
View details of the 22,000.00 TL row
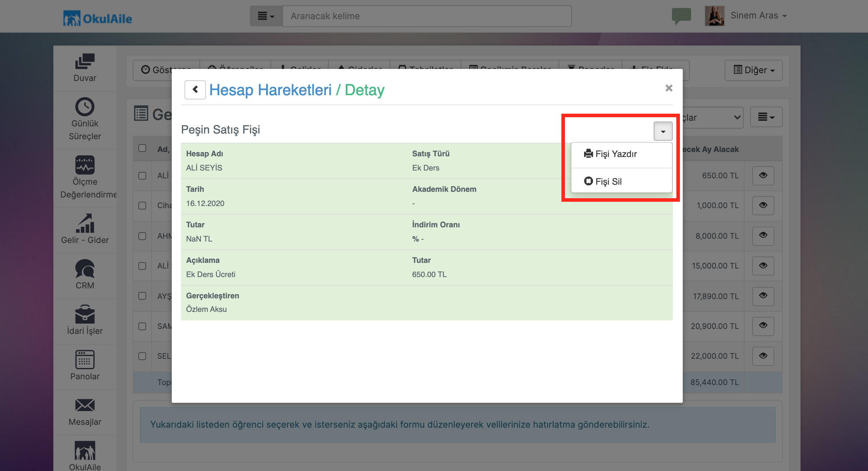pos(763,356)
